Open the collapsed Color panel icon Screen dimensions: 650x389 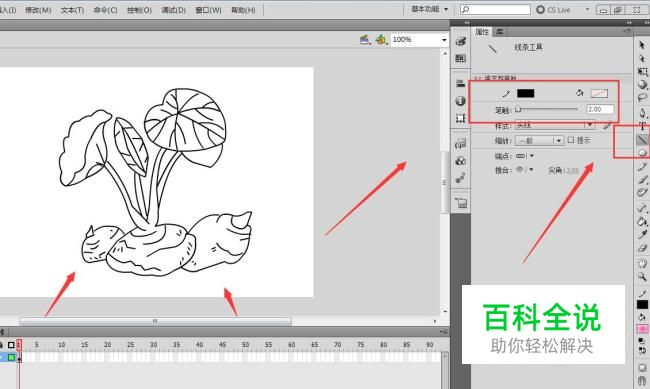(x=461, y=41)
